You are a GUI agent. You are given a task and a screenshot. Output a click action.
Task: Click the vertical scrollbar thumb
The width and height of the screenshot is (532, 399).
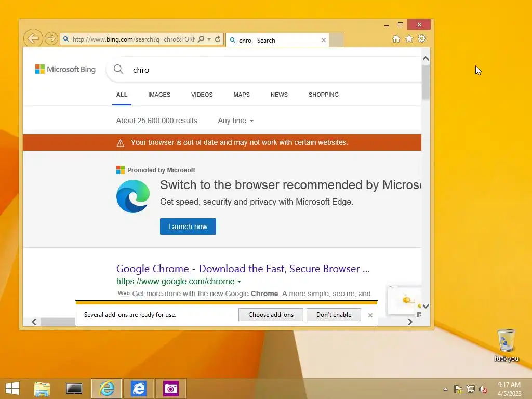point(425,83)
